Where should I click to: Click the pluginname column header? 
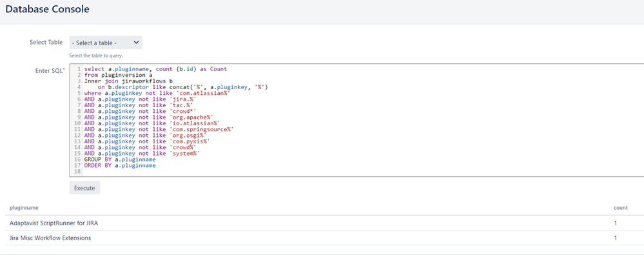[24, 208]
